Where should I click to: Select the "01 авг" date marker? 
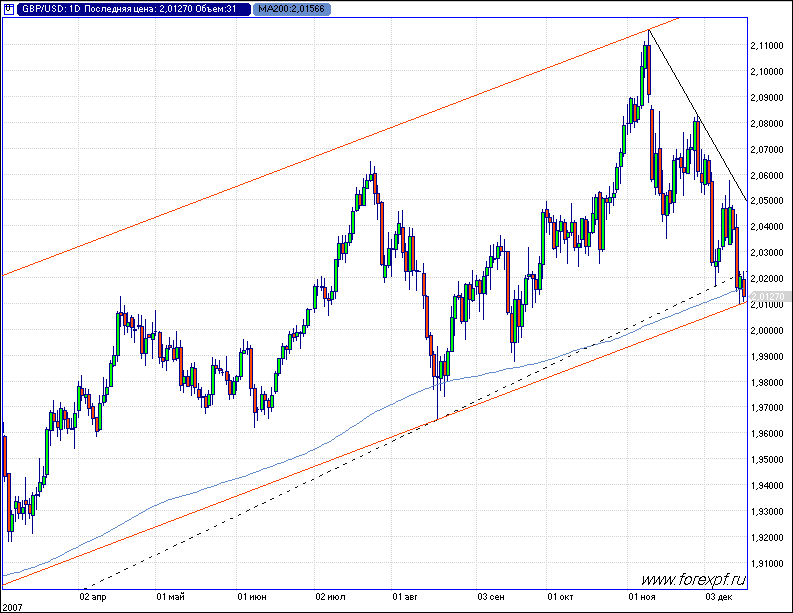[404, 597]
